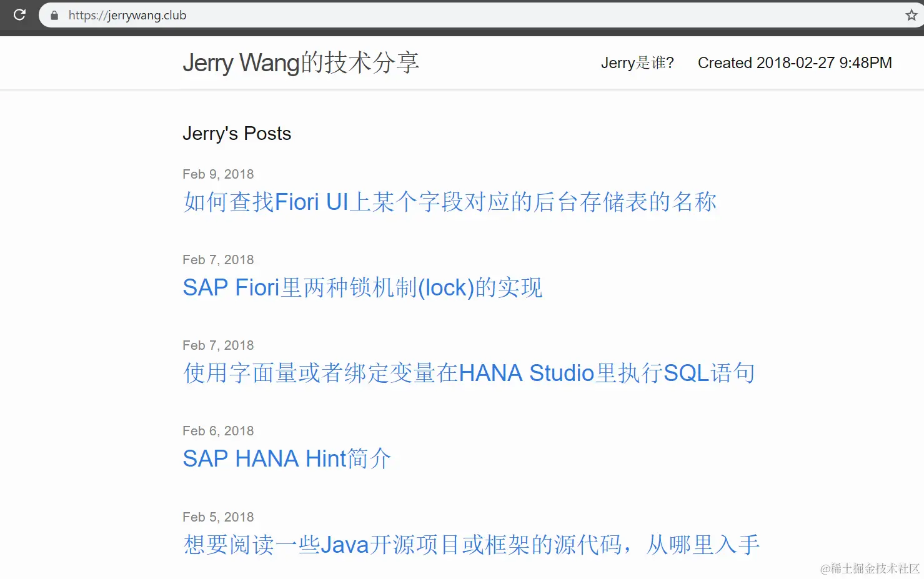
Task: Click the date above SAP Fiori lock post
Action: coord(218,260)
